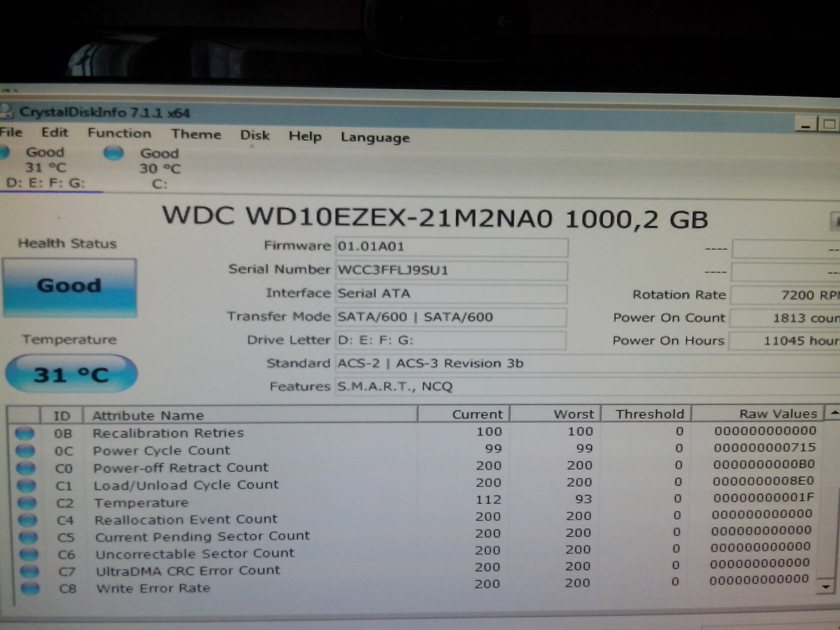The image size is (840, 630).
Task: Select the Reallocation Event Count row
Action: pyautogui.click(x=415, y=517)
